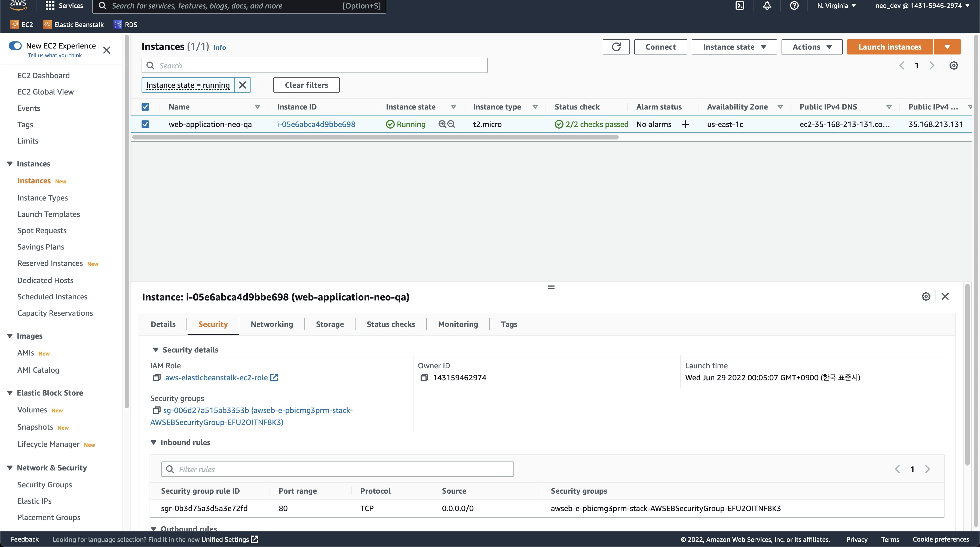Click the Filter rules input field
The height and width of the screenshot is (547, 980).
338,469
